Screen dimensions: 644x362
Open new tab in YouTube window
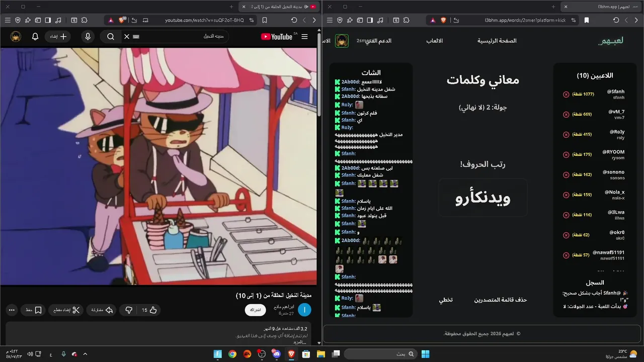[231, 7]
